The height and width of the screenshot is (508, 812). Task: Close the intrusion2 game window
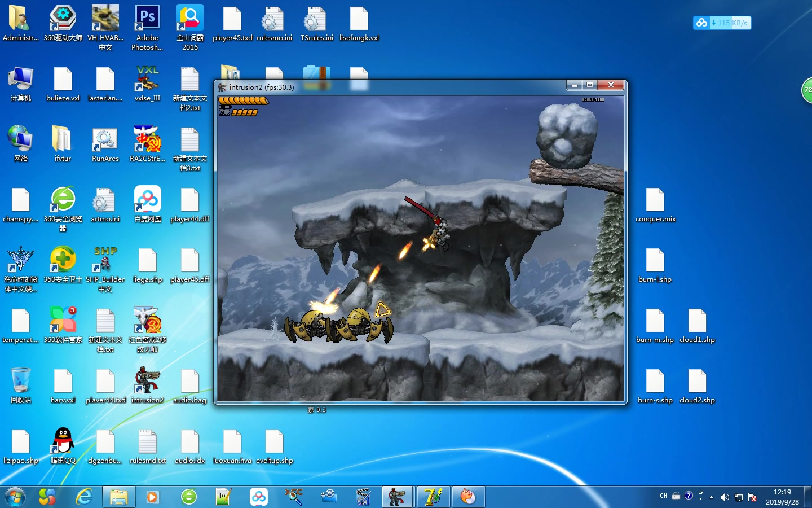coord(611,85)
